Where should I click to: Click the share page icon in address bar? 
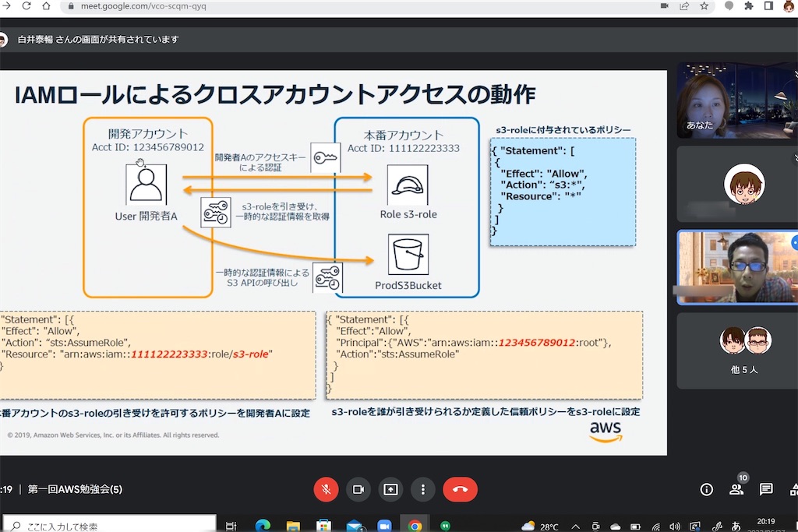684,6
